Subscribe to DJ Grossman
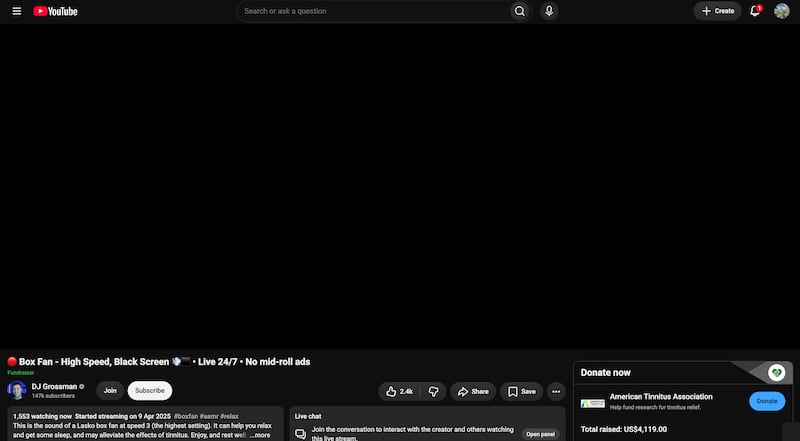This screenshot has width=800, height=441. (150, 390)
